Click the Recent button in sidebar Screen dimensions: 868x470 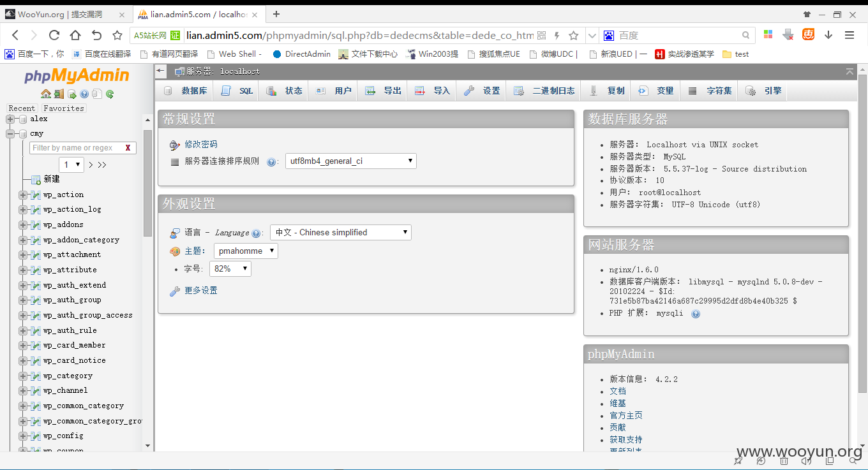pyautogui.click(x=22, y=108)
